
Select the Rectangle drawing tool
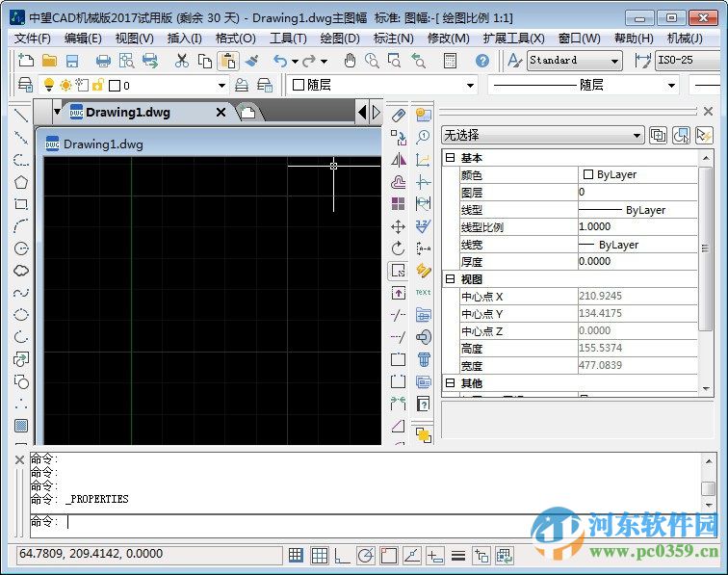coord(21,204)
